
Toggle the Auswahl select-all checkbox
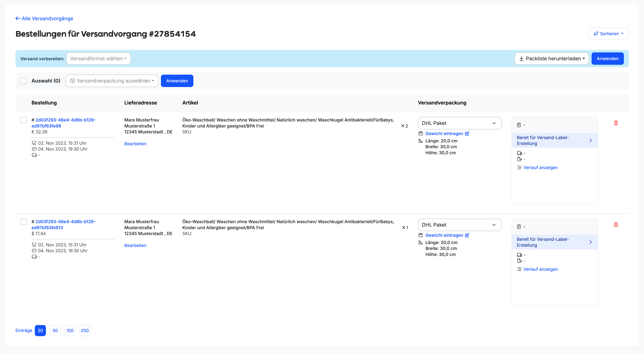coord(23,81)
